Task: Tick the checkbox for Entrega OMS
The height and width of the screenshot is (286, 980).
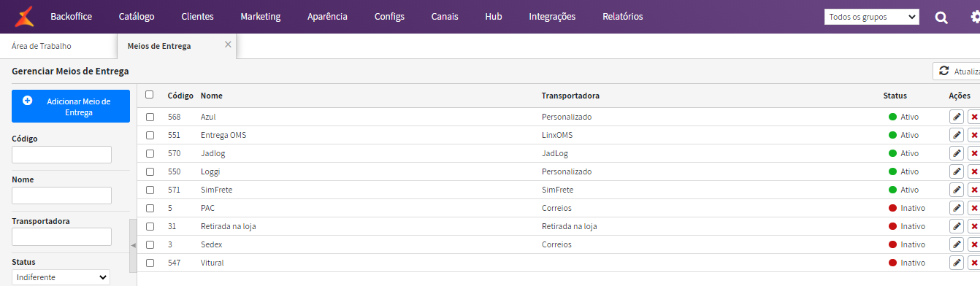Action: (150, 135)
